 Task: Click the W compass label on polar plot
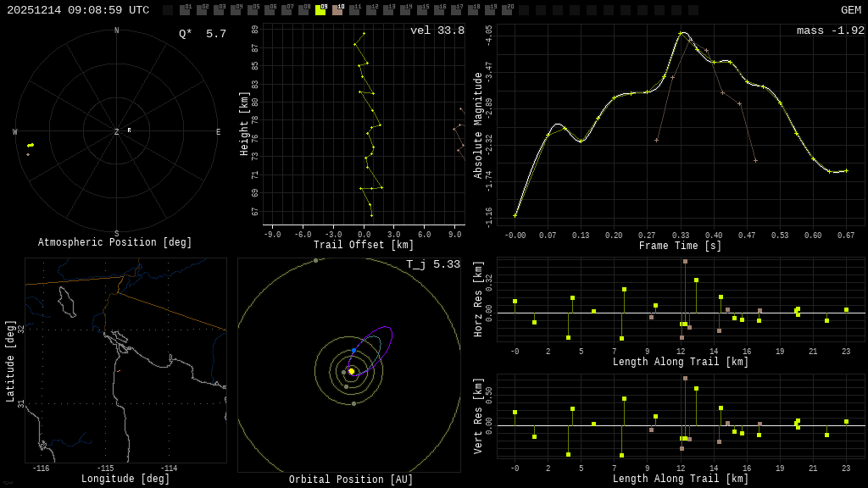point(15,131)
